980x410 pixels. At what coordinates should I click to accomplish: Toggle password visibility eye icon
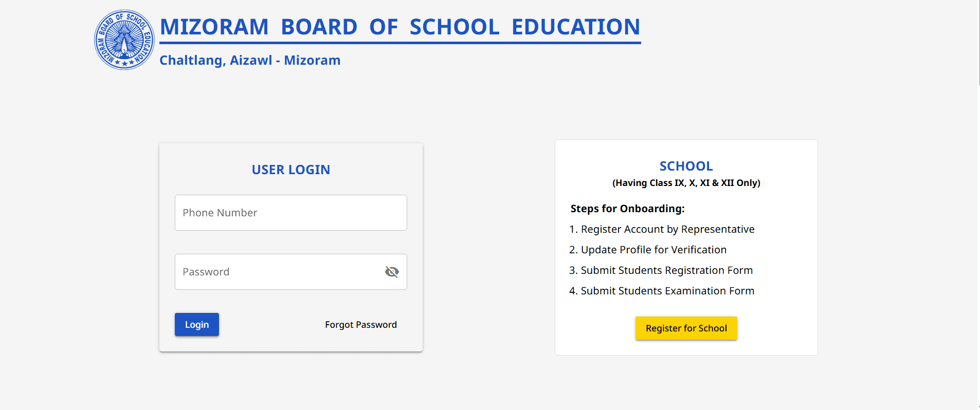[x=392, y=272]
